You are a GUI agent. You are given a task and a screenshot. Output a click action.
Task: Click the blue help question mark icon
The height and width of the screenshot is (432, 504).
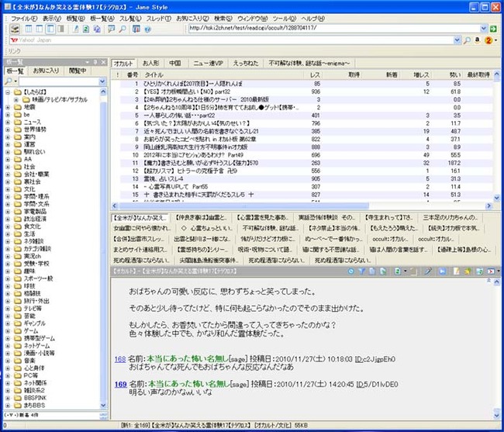(x=147, y=29)
